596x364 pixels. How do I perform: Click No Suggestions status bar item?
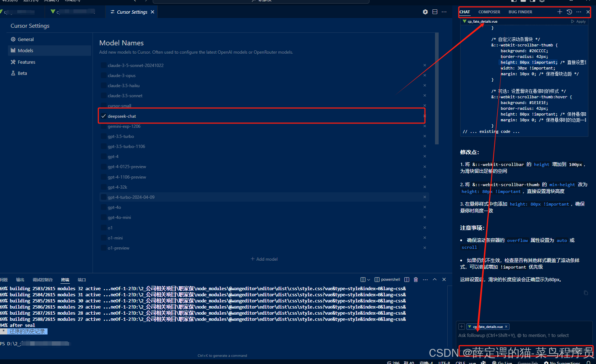[x=562, y=362]
